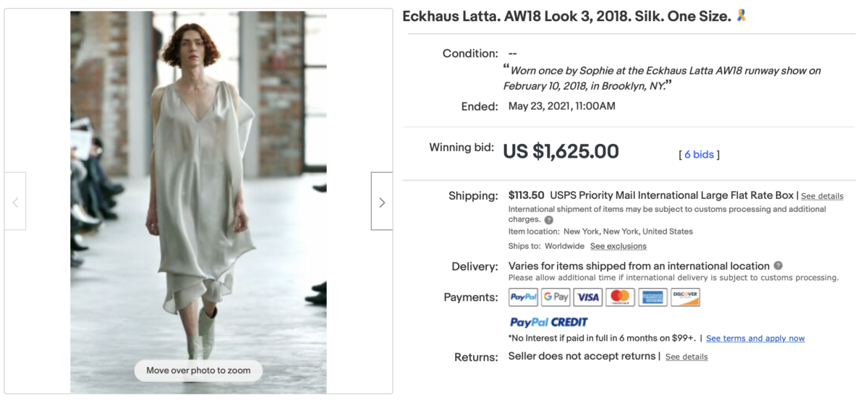Viewport: 868px width, 403px height.
Task: Open shipping 'See details' link
Action: [x=822, y=196]
